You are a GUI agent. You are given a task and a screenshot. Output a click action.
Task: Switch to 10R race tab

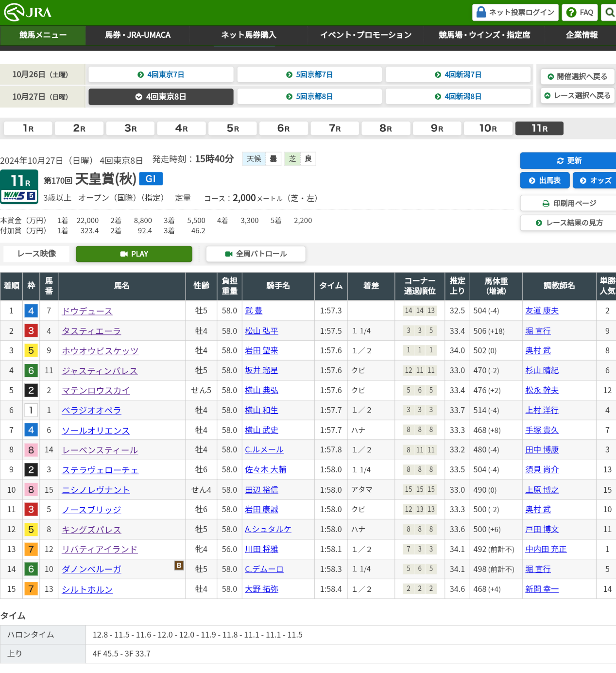pos(488,128)
